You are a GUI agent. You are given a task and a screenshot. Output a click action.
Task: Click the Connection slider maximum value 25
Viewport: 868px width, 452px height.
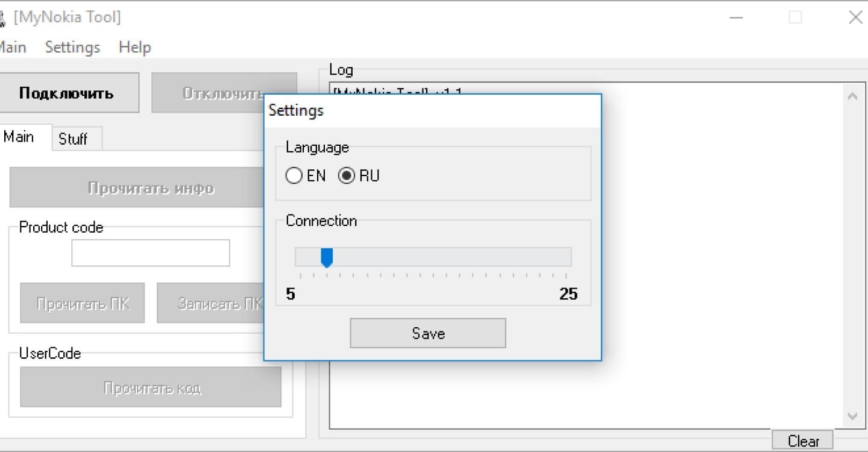(568, 294)
